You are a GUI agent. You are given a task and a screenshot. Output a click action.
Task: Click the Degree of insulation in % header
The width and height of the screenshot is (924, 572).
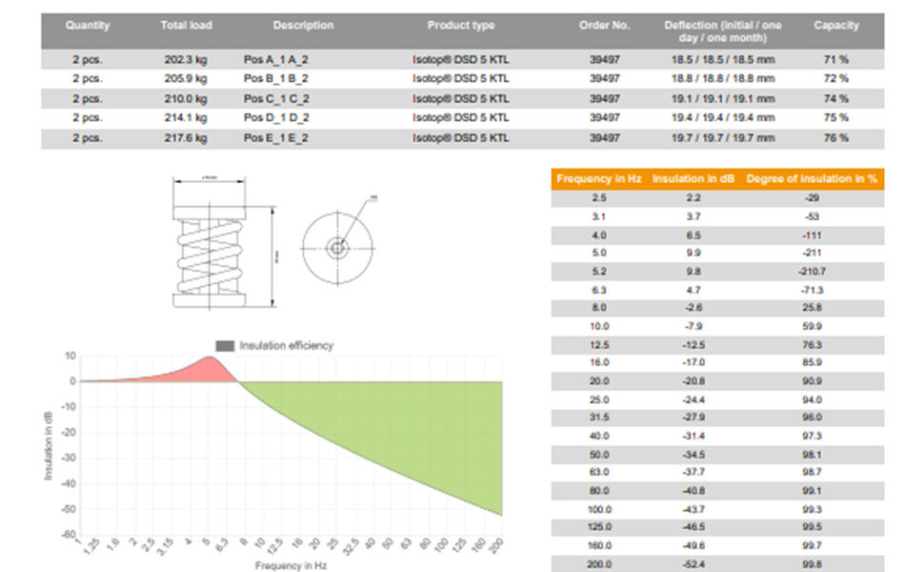pyautogui.click(x=812, y=179)
